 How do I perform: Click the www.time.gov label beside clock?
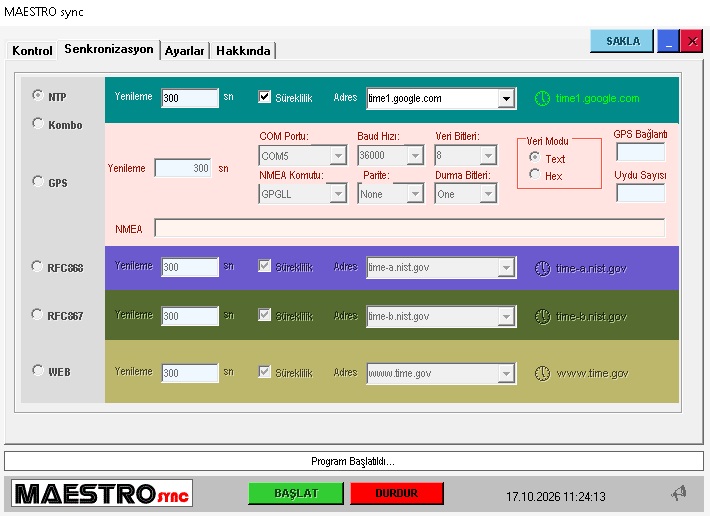coord(592,373)
